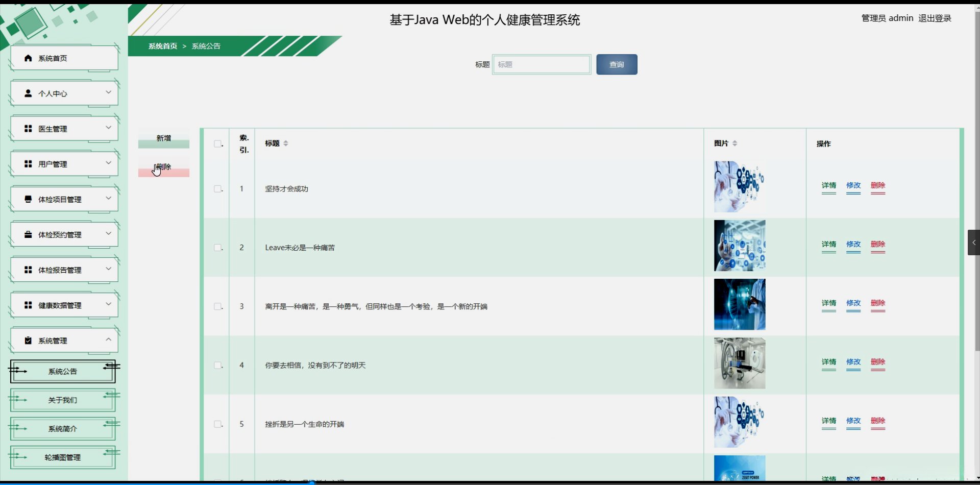This screenshot has width=980, height=485.
Task: Click the grid icon beside 健康数据管理
Action: point(28,305)
